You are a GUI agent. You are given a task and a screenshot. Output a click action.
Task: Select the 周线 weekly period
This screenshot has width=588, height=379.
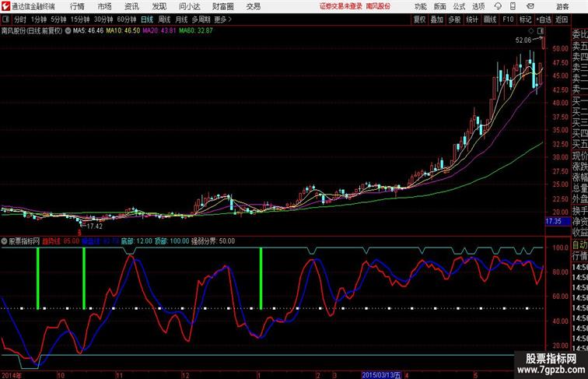click(164, 19)
